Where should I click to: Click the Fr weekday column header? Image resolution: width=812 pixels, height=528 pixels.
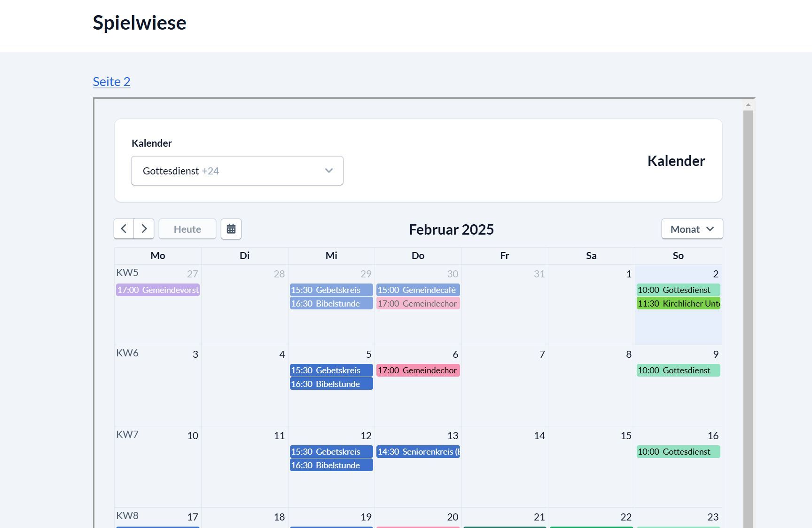pos(505,256)
